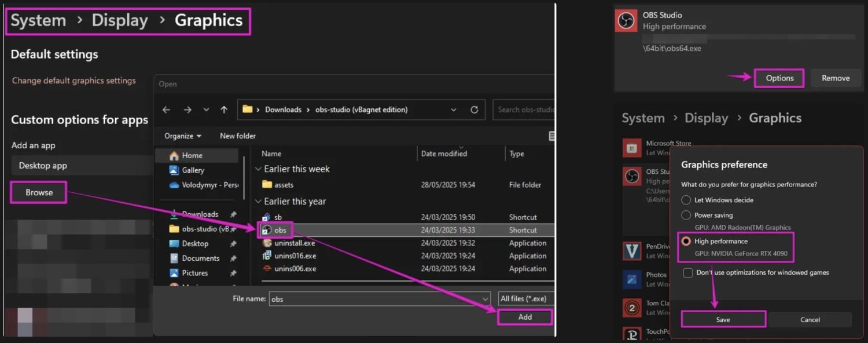Screen dimensions: 868x343
Task: Refresh the obs-studio folder listing
Action: click(x=475, y=110)
